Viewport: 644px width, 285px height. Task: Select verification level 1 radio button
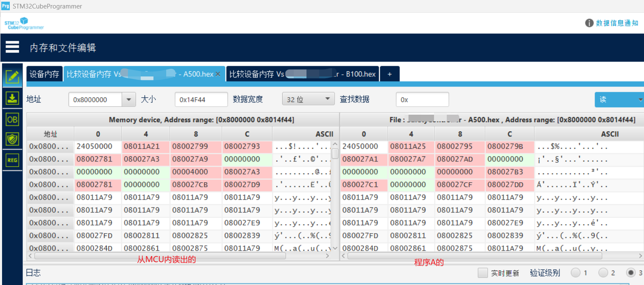point(575,273)
